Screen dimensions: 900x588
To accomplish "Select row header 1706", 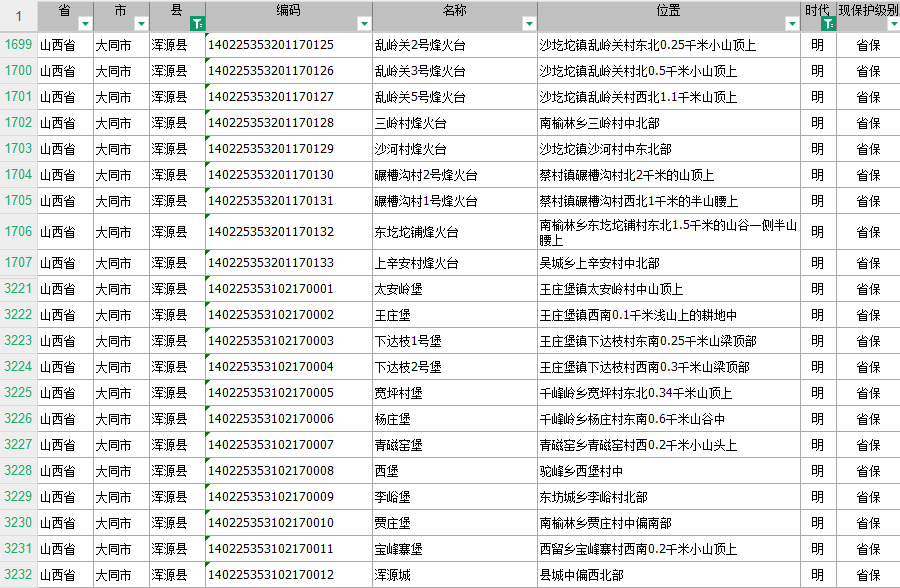I will (x=18, y=231).
